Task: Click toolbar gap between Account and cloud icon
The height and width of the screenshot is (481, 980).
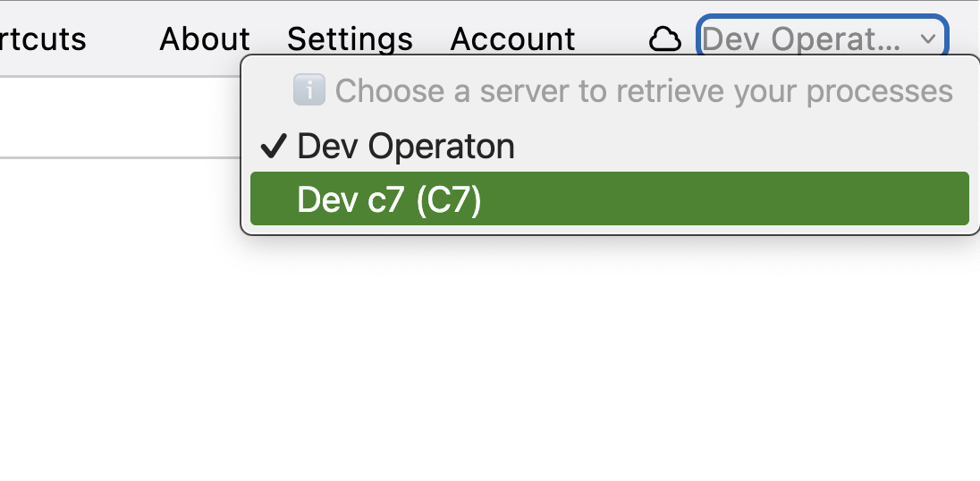Action: coord(612,39)
